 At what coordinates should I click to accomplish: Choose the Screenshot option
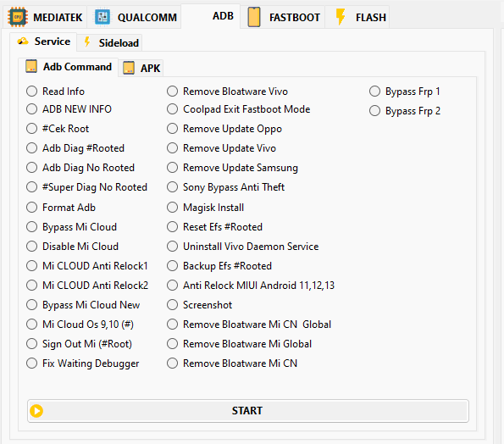[x=199, y=305]
